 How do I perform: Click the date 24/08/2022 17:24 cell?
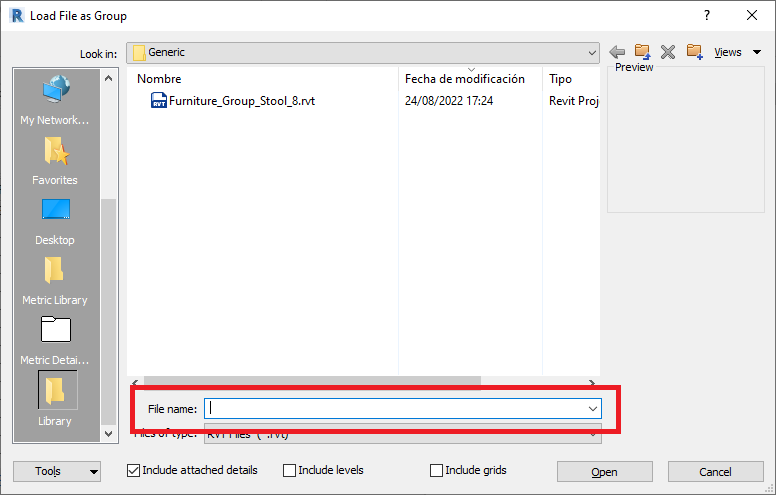(x=449, y=101)
